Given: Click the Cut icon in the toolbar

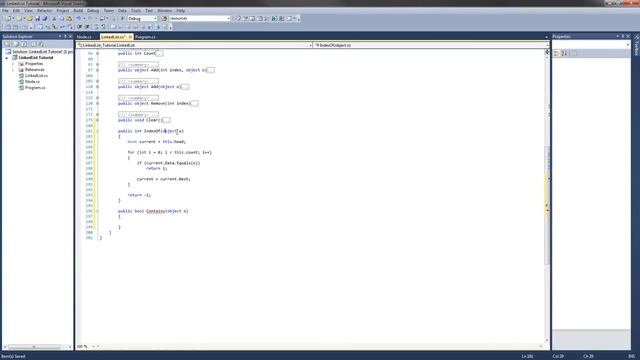Looking at the screenshot, I should [x=54, y=18].
